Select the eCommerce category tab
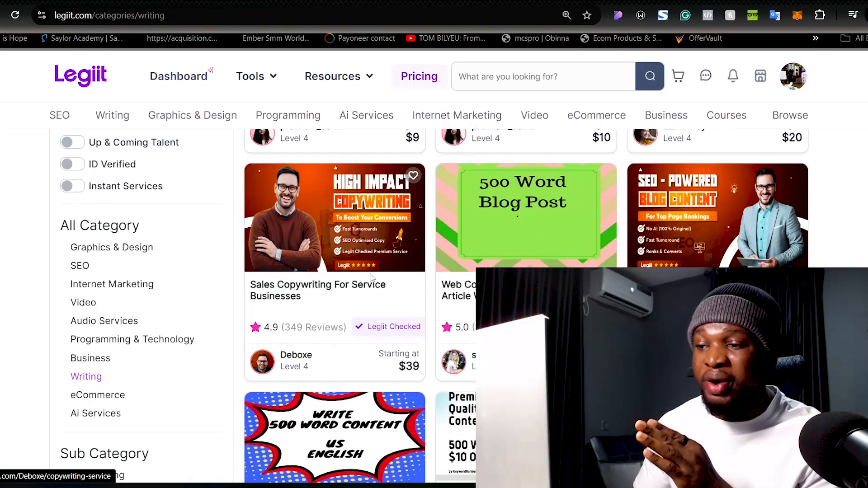Screen dimensions: 868x488 coord(596,115)
